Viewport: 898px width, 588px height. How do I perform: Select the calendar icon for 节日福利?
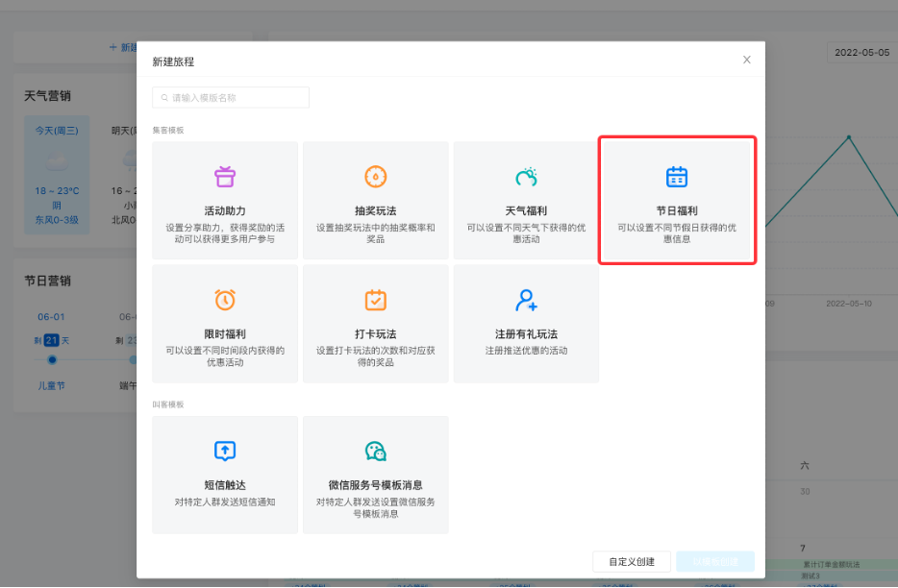coord(677,177)
